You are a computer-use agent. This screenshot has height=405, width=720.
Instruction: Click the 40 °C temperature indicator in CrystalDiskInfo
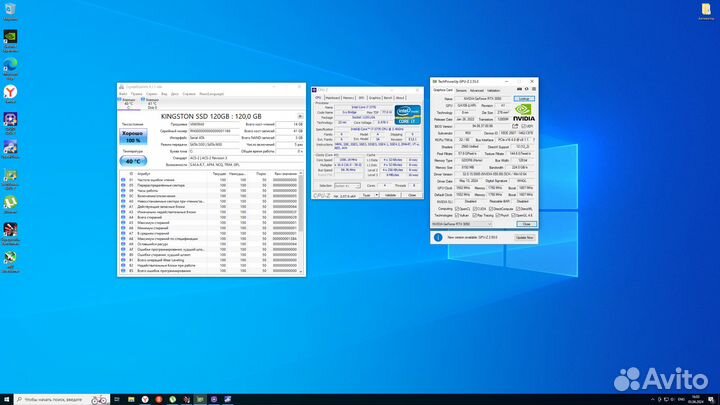[x=133, y=161]
